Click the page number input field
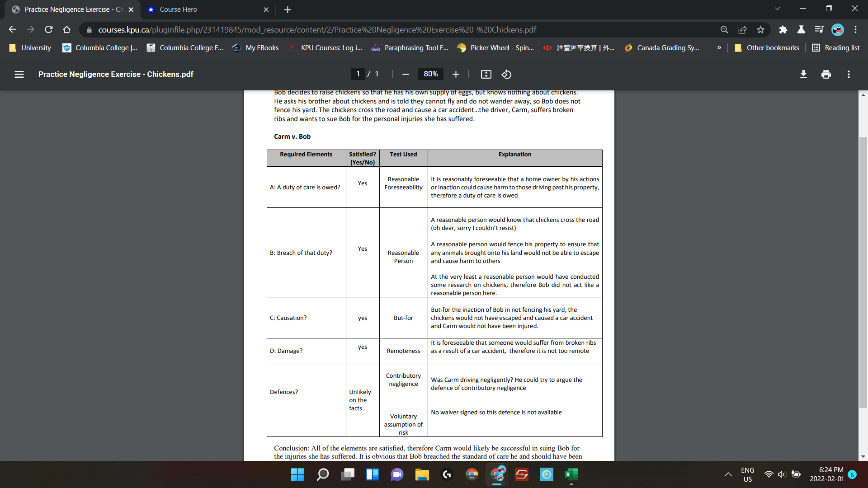Viewport: 868px width, 488px height. coord(358,74)
